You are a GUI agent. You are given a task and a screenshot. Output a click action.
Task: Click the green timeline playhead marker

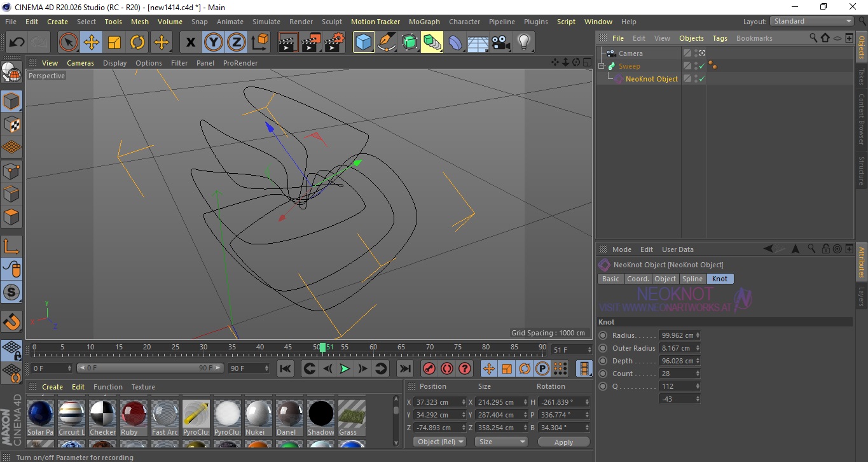[x=323, y=347]
